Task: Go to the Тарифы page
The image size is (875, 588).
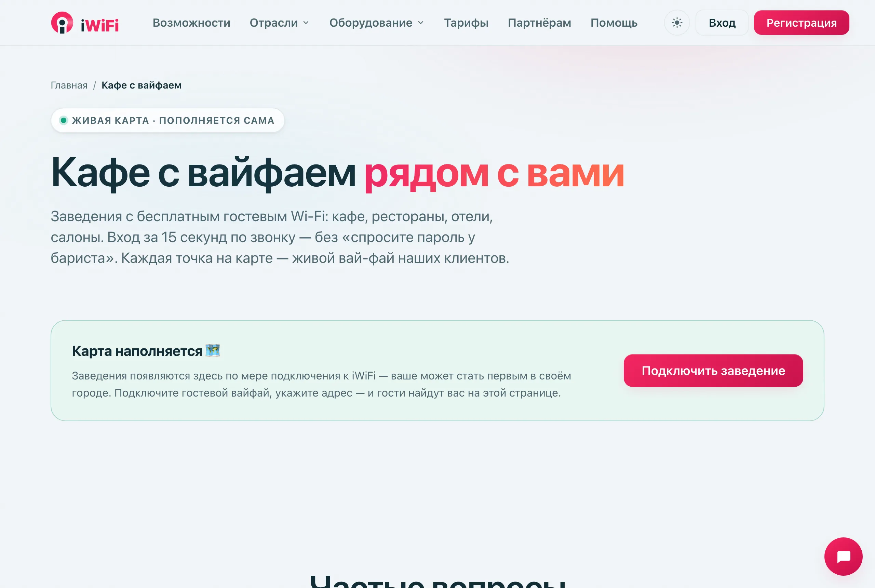Action: [466, 23]
